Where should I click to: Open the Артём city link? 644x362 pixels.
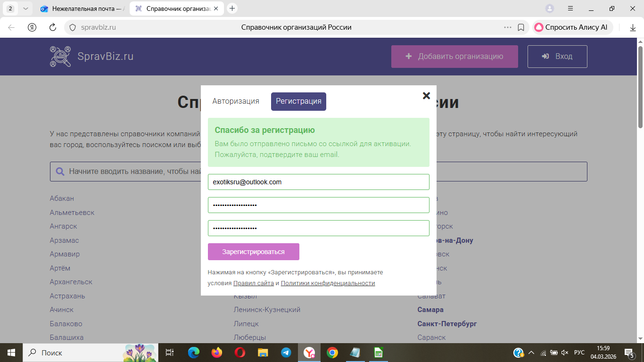60,268
